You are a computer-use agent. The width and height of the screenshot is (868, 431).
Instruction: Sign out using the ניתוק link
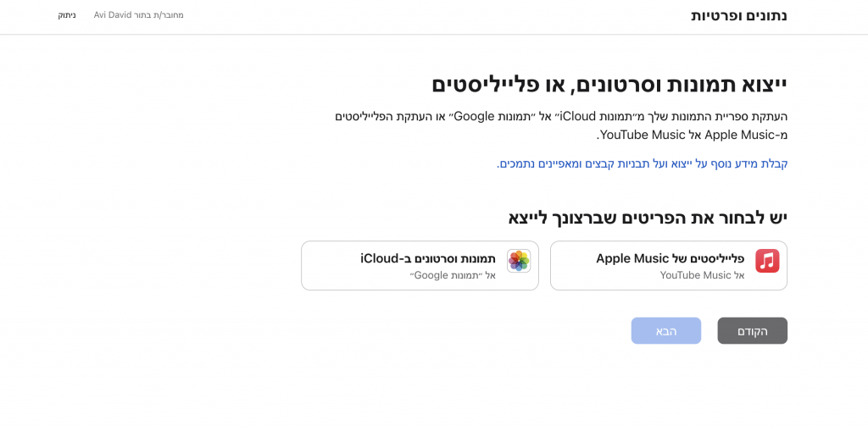point(67,15)
